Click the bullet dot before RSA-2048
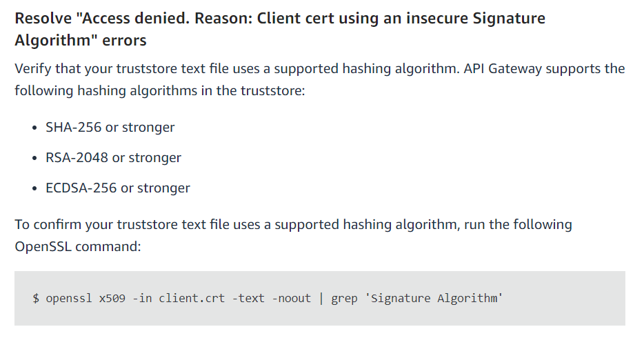This screenshot has height=338, width=644. pyautogui.click(x=34, y=159)
